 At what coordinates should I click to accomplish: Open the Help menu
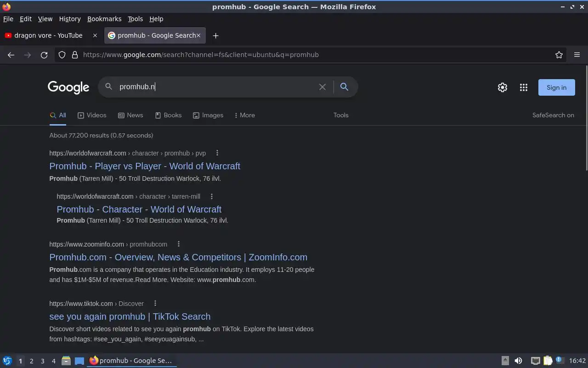coord(156,19)
